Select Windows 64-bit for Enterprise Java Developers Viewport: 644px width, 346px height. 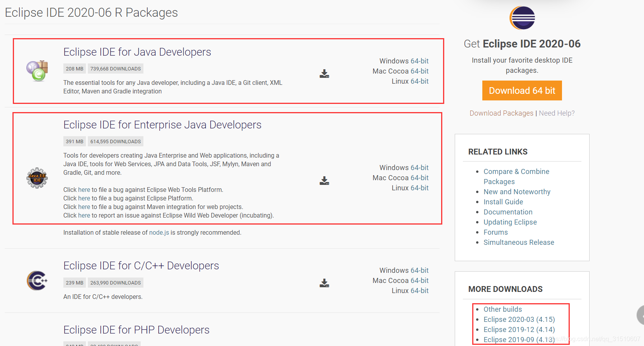pyautogui.click(x=419, y=168)
